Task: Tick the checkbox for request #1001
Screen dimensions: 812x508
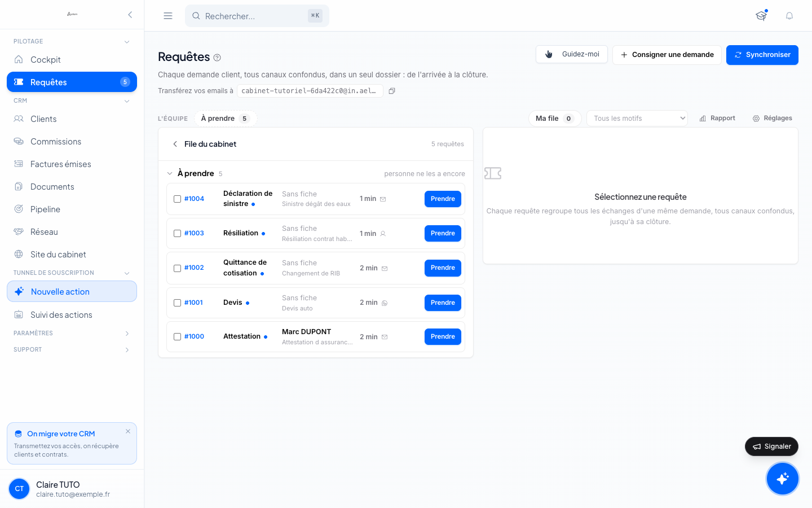Action: 177,303
